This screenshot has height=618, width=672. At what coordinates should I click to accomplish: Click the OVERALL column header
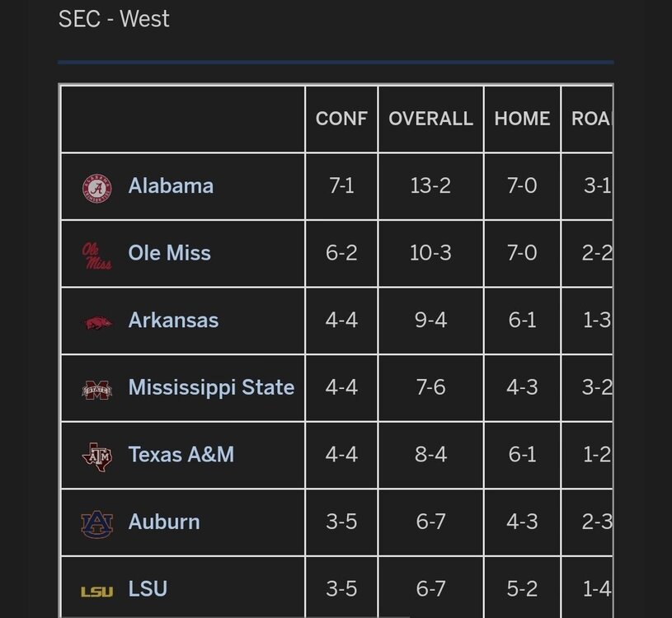(430, 119)
